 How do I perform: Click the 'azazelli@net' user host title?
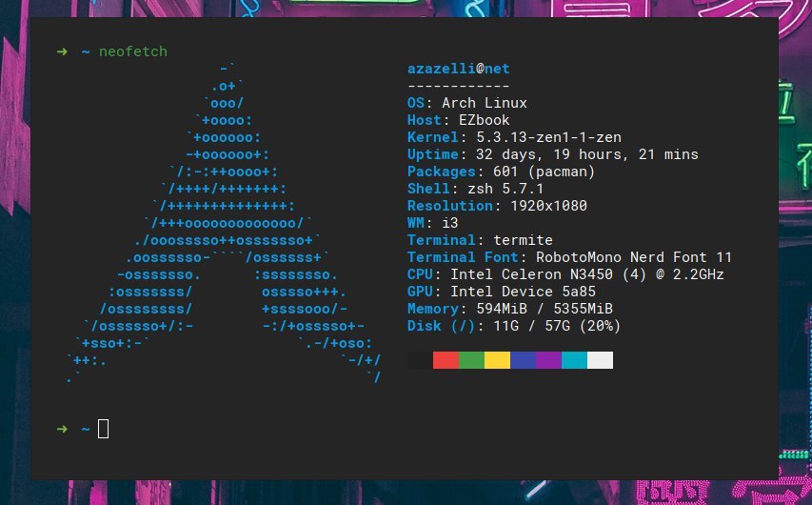458,69
